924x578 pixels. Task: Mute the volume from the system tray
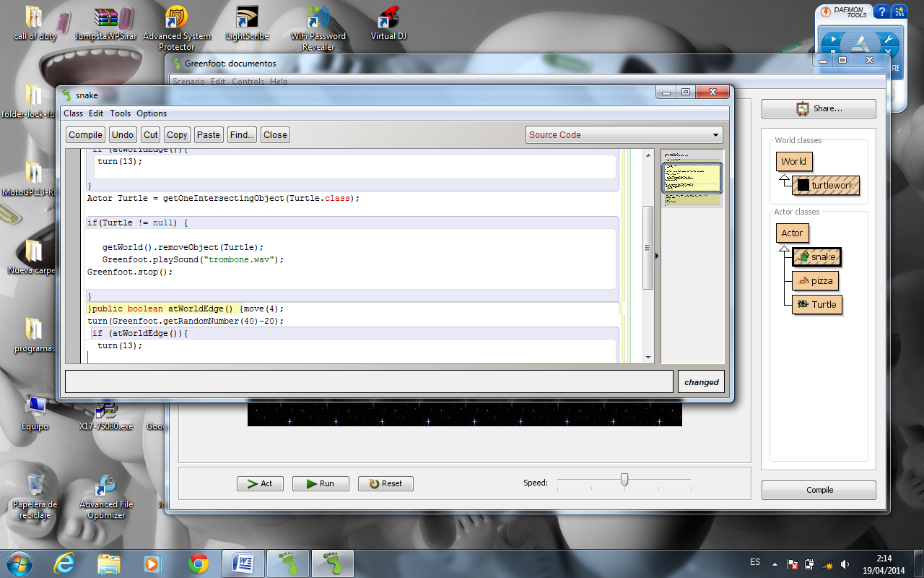[845, 563]
